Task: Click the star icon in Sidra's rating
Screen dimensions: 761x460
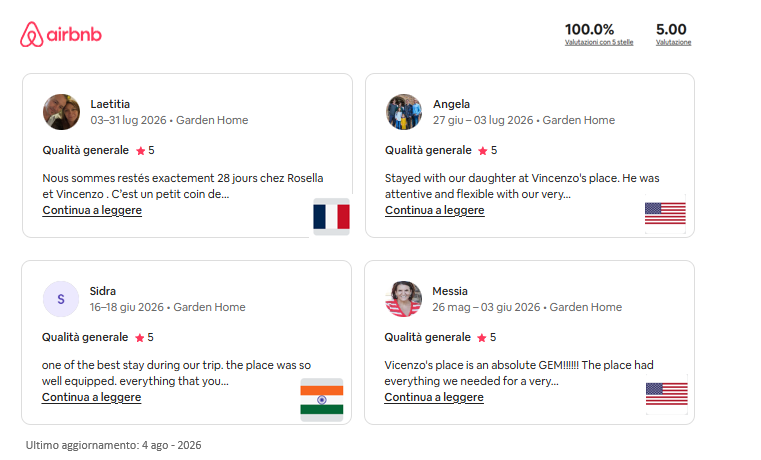Action: [140, 338]
